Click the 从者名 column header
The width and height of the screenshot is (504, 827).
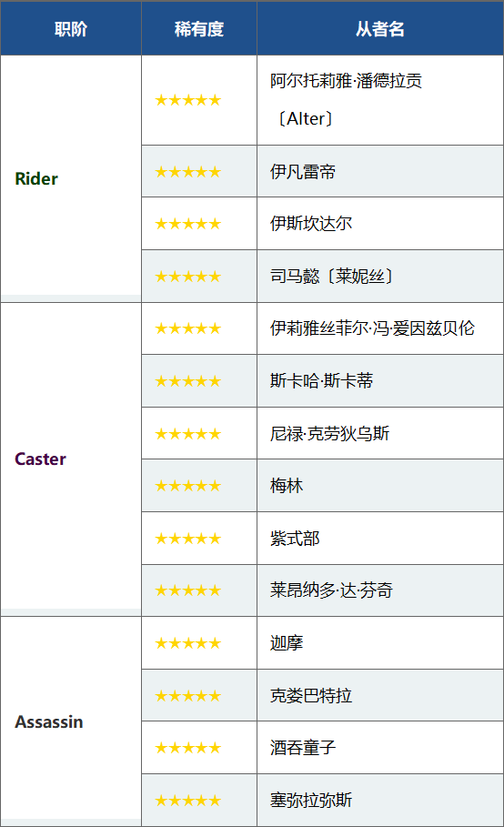pyautogui.click(x=380, y=28)
